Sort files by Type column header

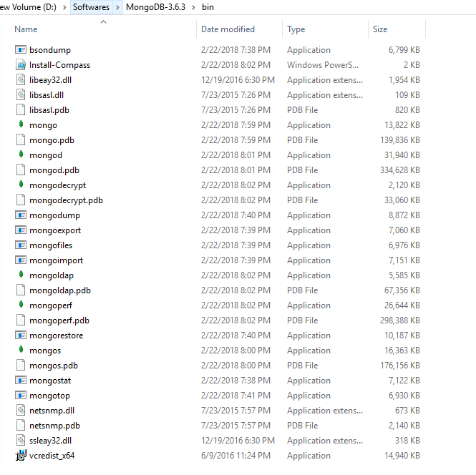296,29
